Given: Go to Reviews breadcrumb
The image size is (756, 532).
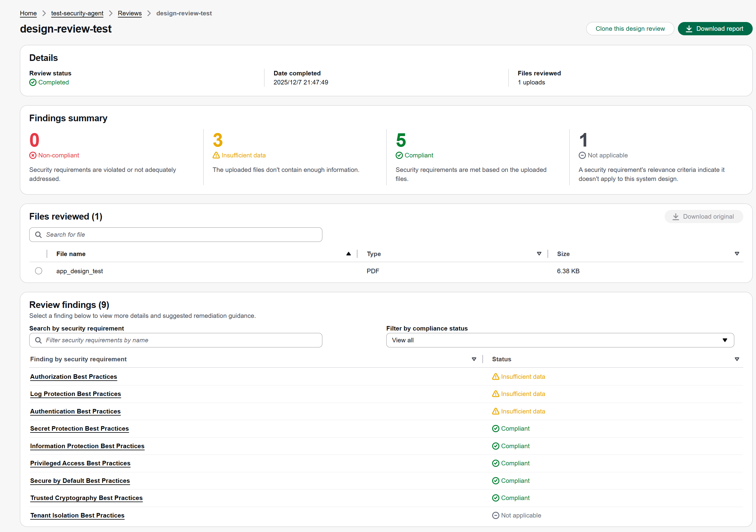Looking at the screenshot, I should point(130,13).
